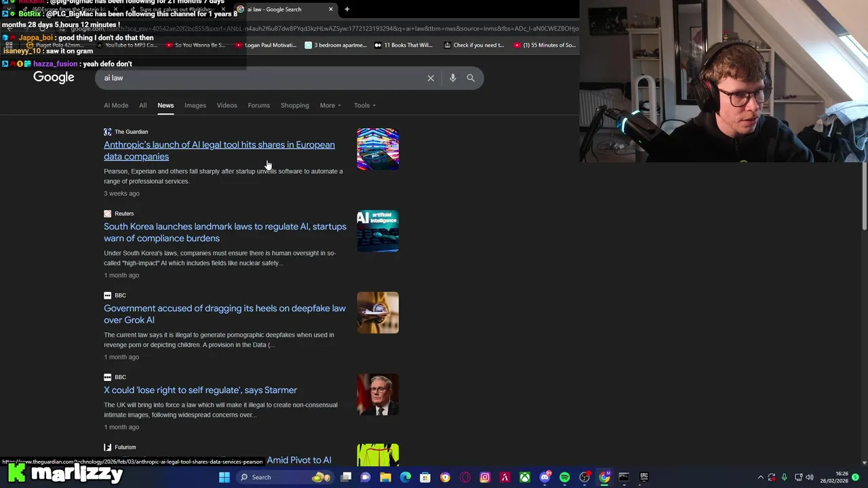The height and width of the screenshot is (488, 868).
Task: Open the volume control in system tray
Action: point(810,477)
